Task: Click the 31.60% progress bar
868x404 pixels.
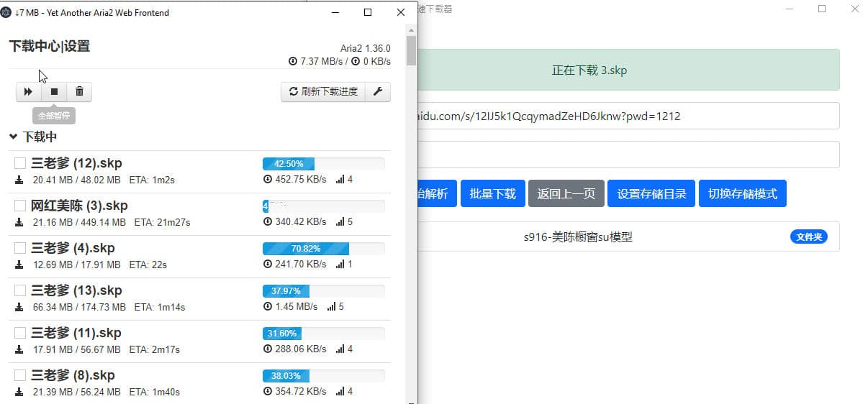Action: coord(323,334)
